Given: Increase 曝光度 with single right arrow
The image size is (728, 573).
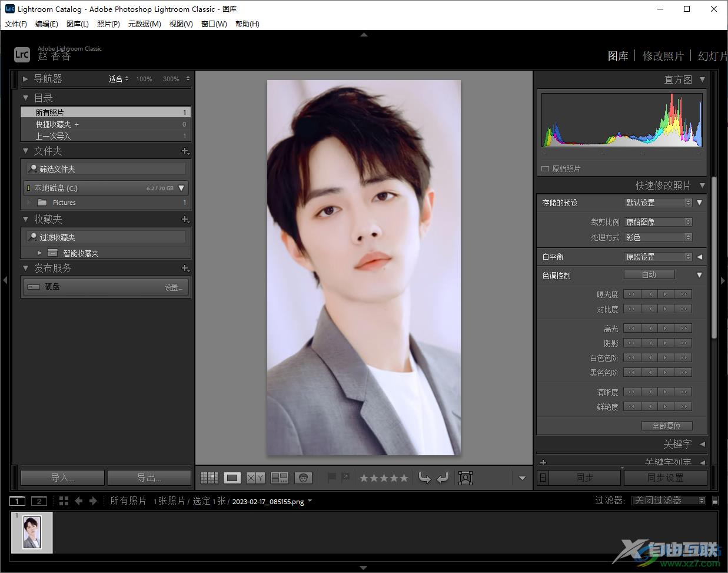Looking at the screenshot, I should (666, 294).
